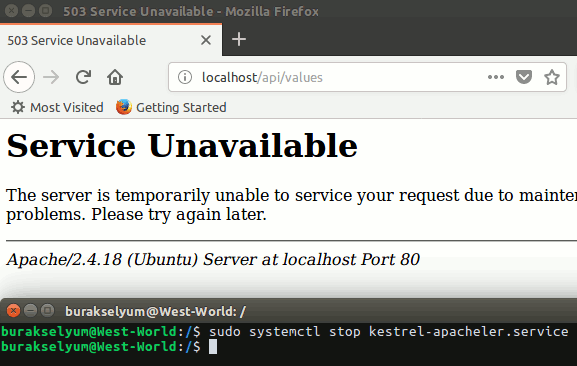This screenshot has width=577, height=366.
Task: Open the Getting Started bookmark
Action: [x=171, y=107]
